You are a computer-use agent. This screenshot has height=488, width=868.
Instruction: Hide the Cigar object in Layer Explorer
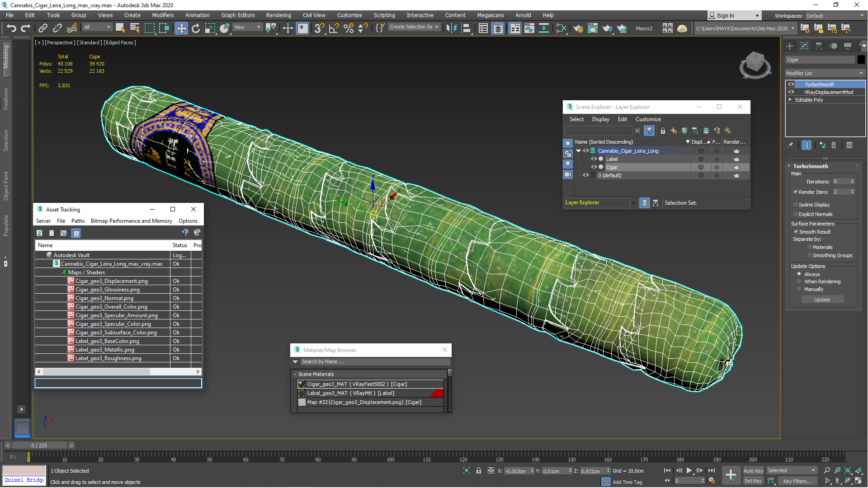point(594,167)
